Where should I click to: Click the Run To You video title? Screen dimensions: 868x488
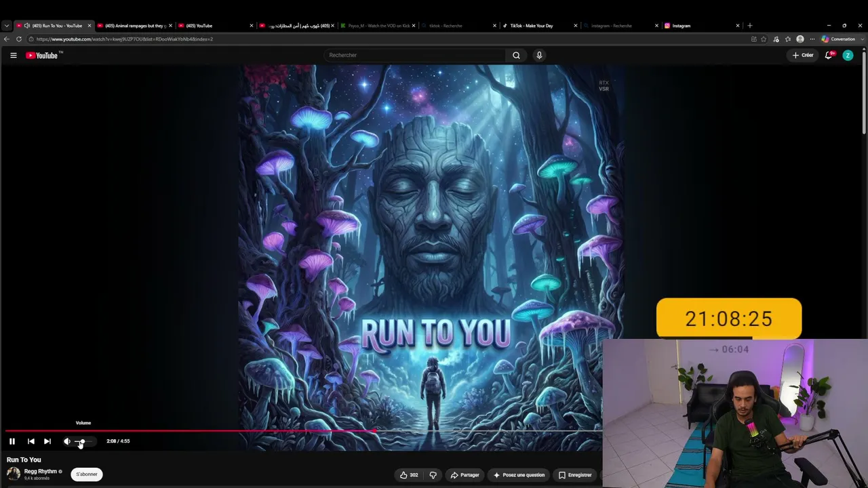pyautogui.click(x=24, y=460)
